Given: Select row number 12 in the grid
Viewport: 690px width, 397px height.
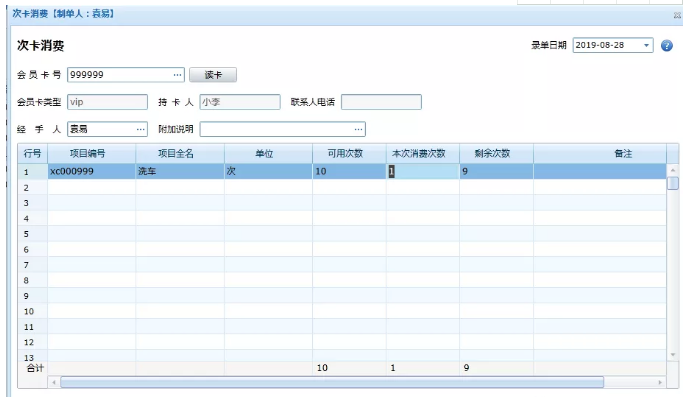Looking at the screenshot, I should [33, 342].
